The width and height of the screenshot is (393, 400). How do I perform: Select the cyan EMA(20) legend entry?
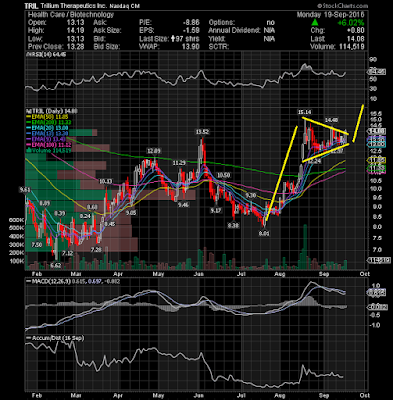click(48, 128)
